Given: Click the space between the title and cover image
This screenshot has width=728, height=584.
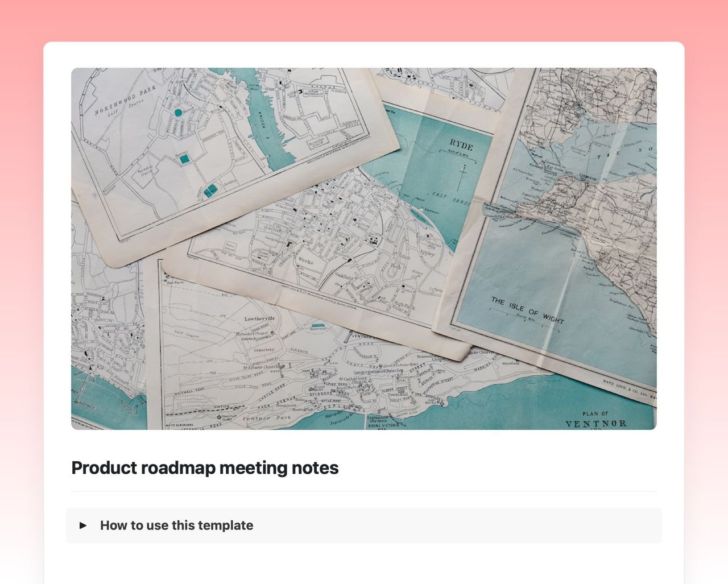Looking at the screenshot, I should pos(364,445).
